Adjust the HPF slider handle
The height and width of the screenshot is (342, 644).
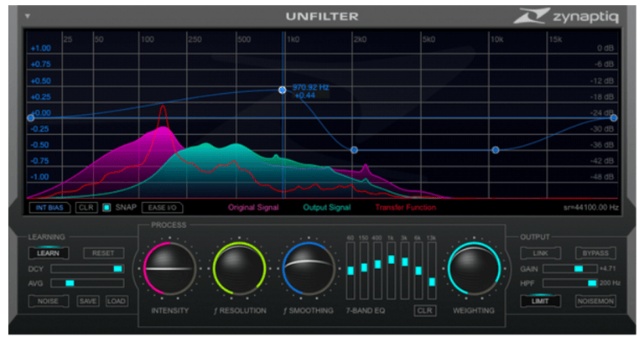[x=592, y=283]
